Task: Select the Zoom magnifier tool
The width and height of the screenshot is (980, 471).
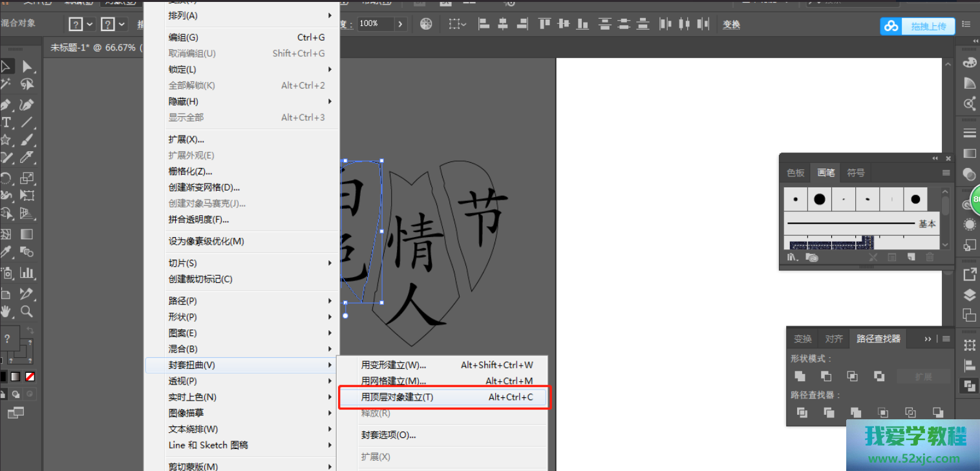Action: pos(27,311)
